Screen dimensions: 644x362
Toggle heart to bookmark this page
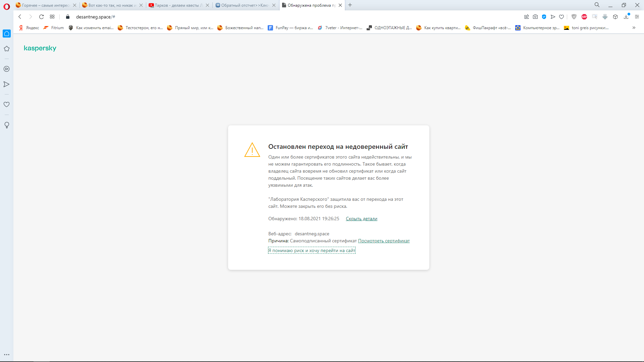[x=561, y=17]
